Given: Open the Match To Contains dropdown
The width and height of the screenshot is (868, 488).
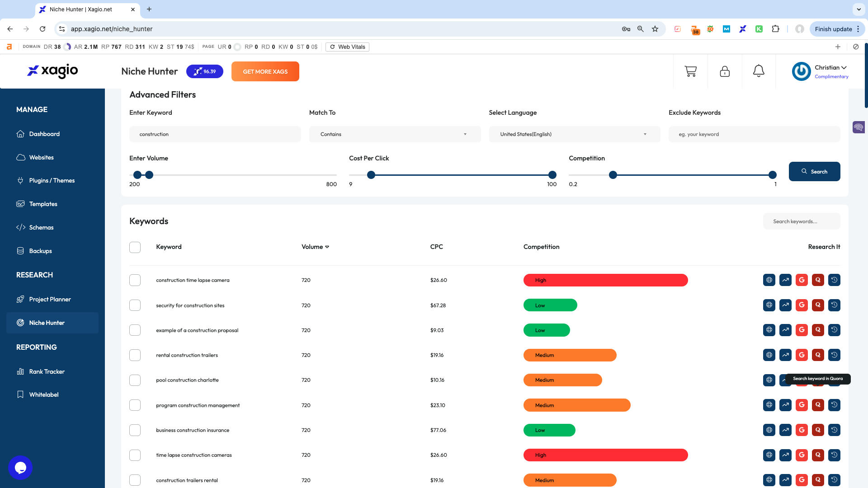Looking at the screenshot, I should 395,134.
